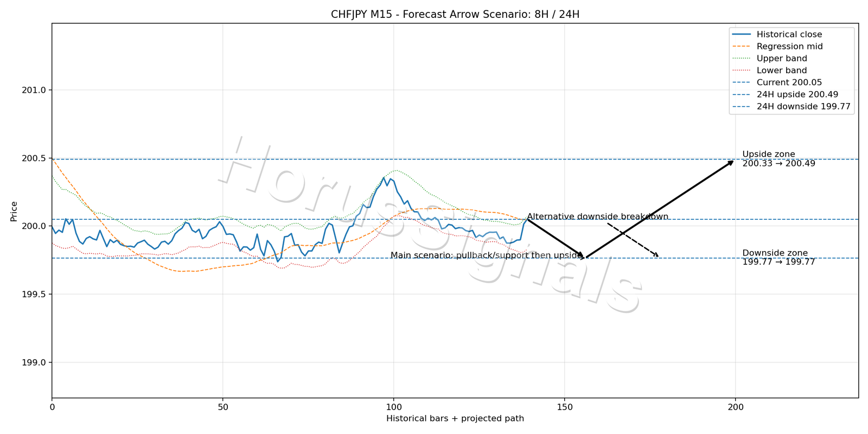Click the x-axis tick label 100
The image size is (868, 434).
click(393, 406)
